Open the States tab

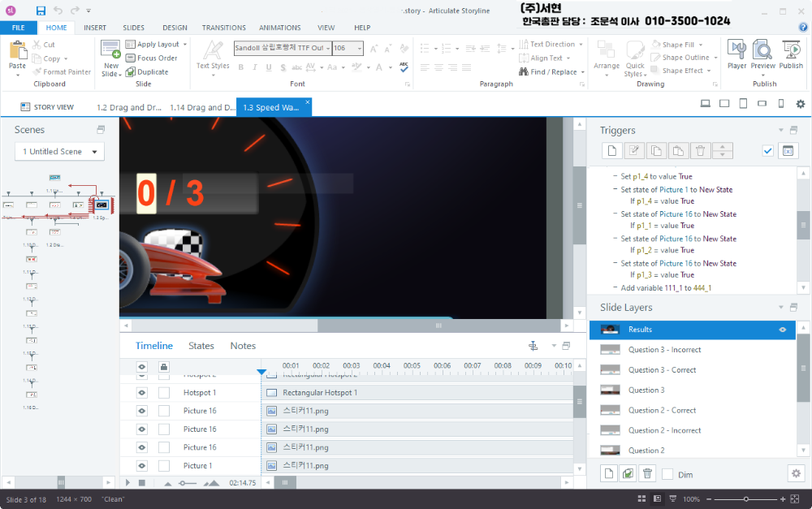(201, 346)
